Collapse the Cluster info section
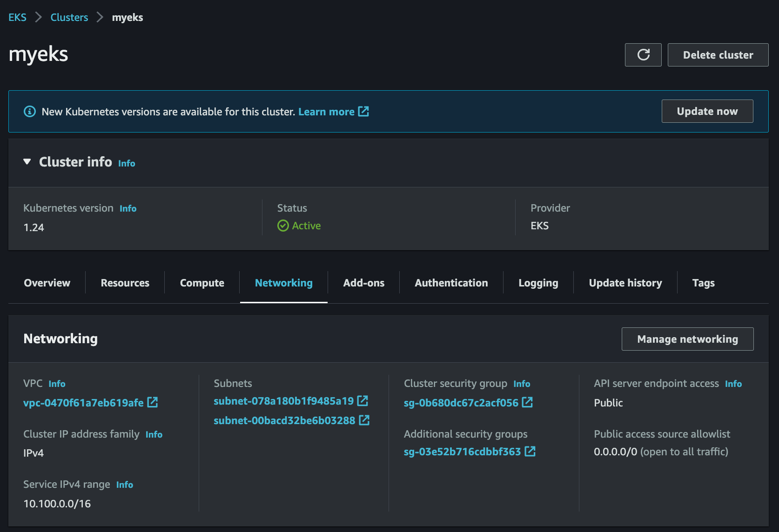779x532 pixels. (x=27, y=162)
